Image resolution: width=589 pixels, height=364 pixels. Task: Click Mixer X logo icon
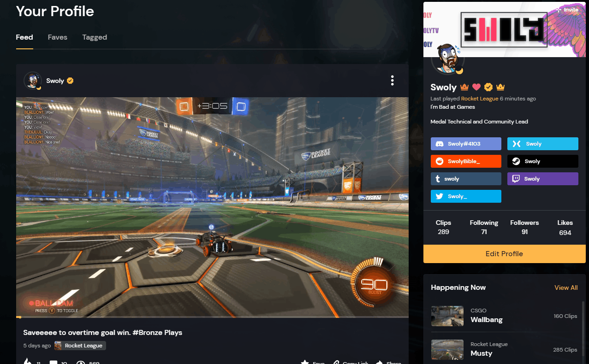516,144
